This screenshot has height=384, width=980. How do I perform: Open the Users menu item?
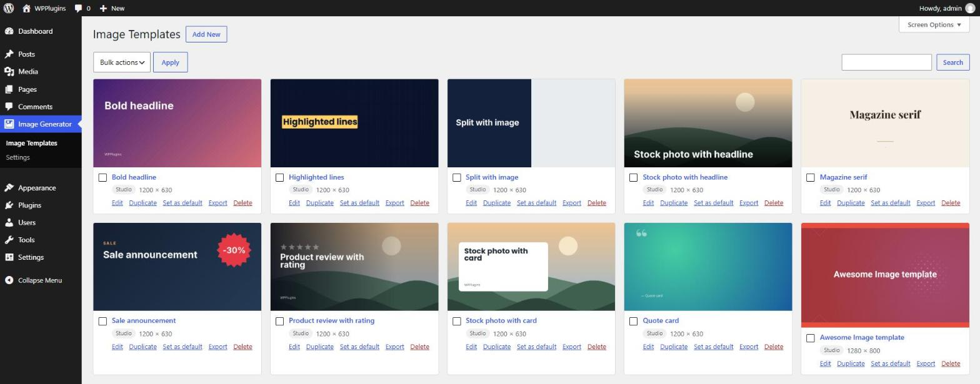(41, 222)
